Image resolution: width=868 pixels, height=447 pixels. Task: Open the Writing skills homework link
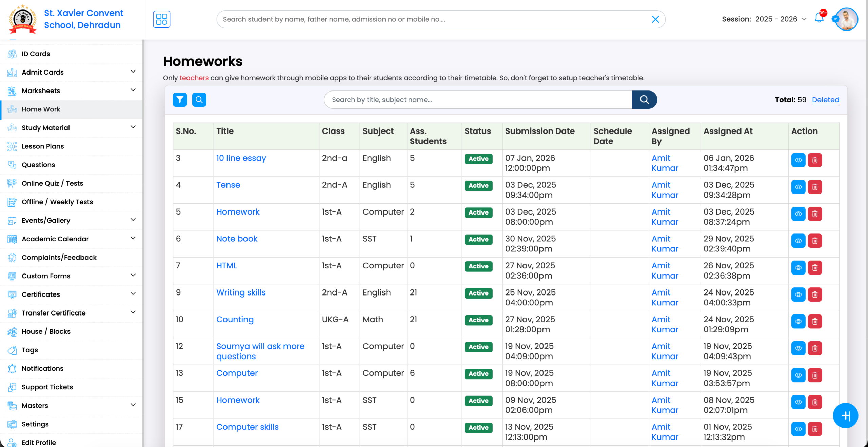coord(241,292)
